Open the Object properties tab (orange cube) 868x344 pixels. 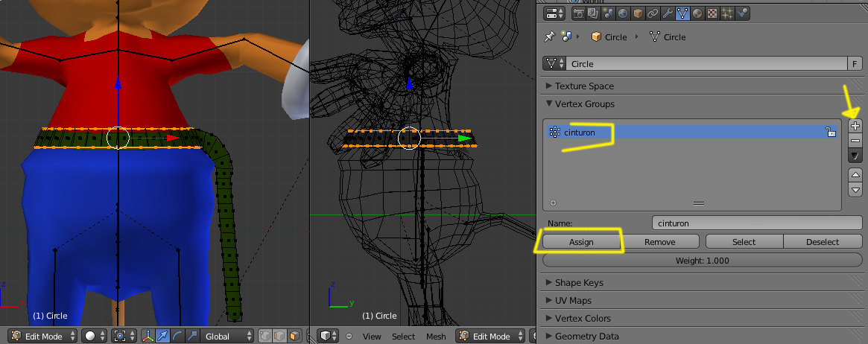(638, 14)
